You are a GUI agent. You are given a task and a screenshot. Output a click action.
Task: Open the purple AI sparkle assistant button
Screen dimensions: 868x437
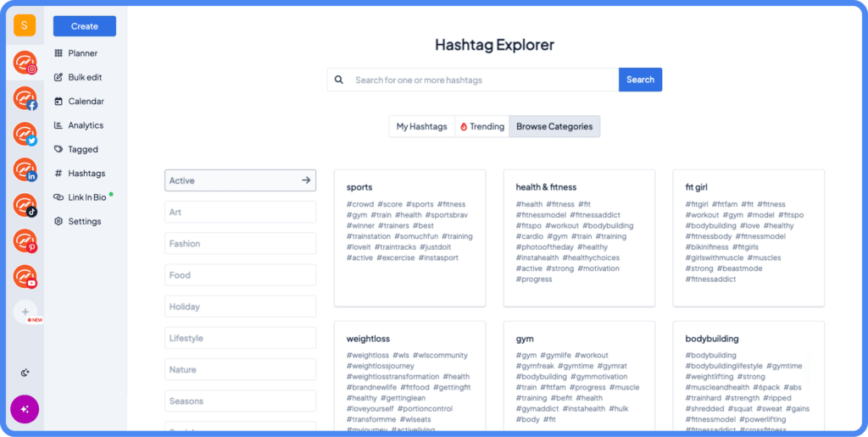click(x=25, y=409)
